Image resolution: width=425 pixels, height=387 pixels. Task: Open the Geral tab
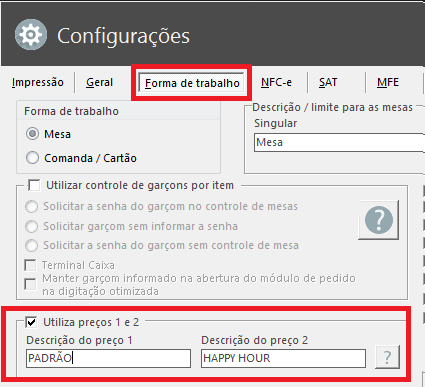[99, 82]
